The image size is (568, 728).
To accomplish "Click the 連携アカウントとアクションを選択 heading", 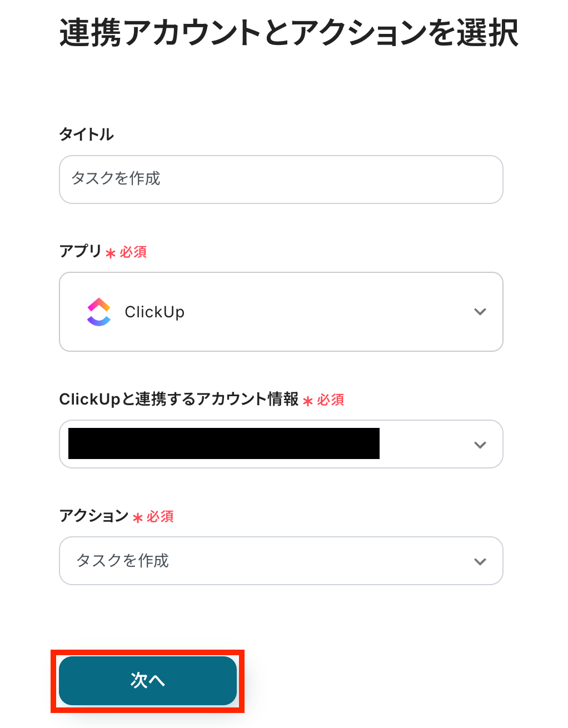I will (x=289, y=33).
